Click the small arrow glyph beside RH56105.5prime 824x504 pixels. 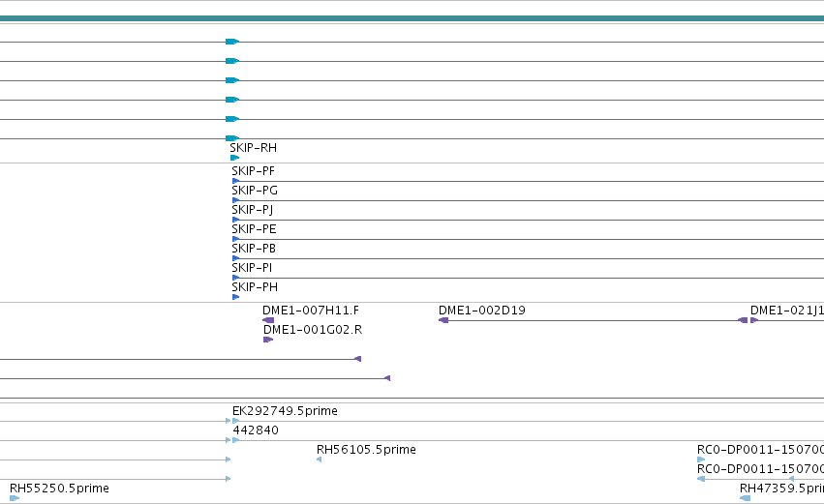coord(319,460)
